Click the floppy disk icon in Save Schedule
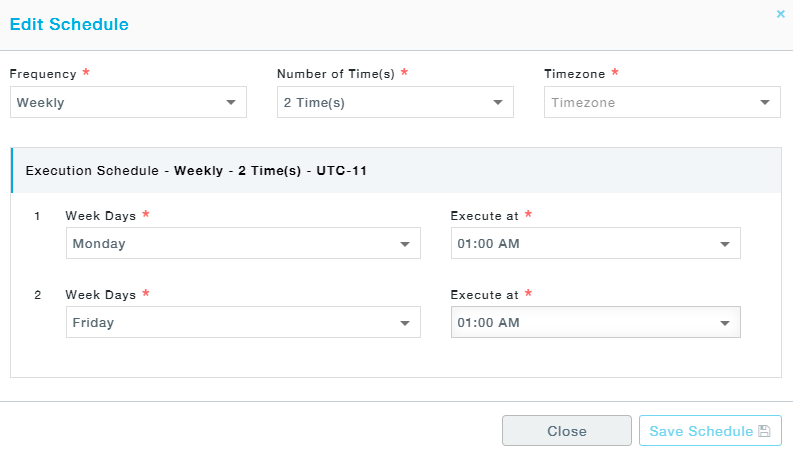Image resolution: width=793 pixels, height=453 pixels. coord(764,431)
